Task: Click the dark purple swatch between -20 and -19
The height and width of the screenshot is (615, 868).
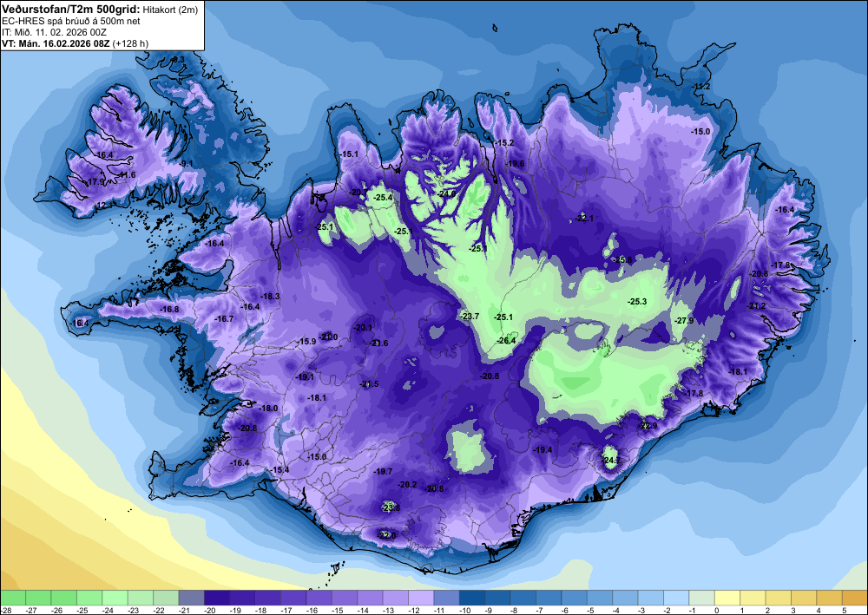Action: [217, 598]
